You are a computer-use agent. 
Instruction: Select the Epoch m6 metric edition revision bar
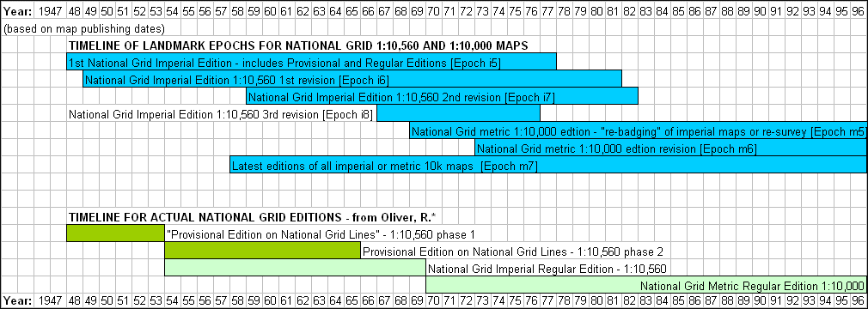pyautogui.click(x=671, y=147)
